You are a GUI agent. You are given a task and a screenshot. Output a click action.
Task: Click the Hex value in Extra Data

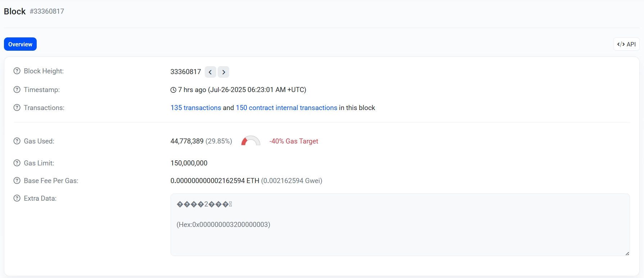click(223, 225)
